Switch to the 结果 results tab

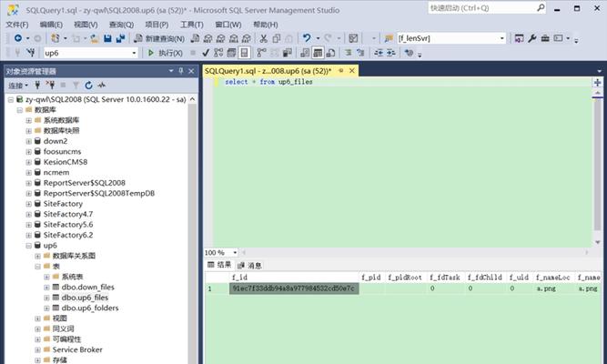coord(219,265)
